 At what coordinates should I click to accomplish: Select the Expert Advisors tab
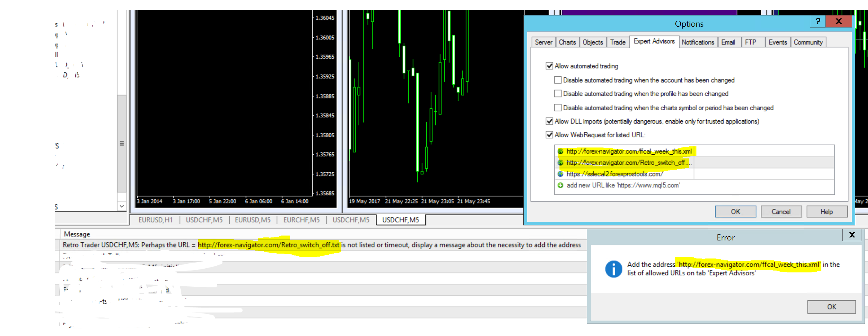coord(654,41)
